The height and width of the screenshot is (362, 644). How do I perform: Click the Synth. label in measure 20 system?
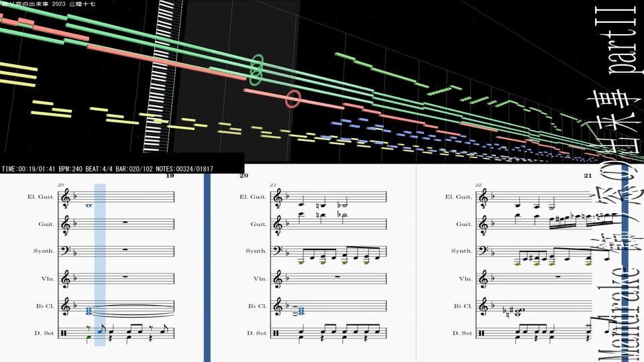[x=44, y=251]
